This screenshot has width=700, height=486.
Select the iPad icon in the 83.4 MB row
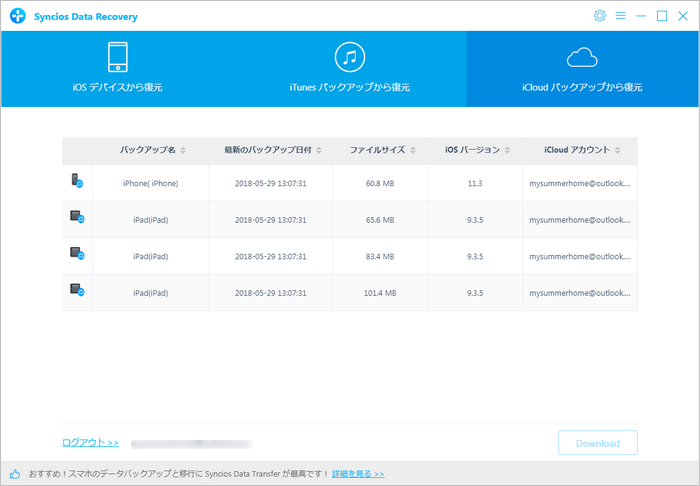pos(77,253)
